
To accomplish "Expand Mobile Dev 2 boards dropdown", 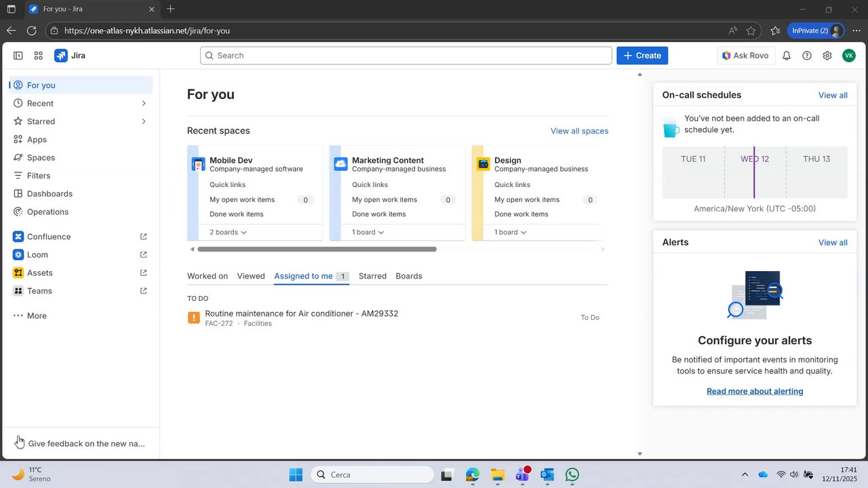I will coord(228,232).
